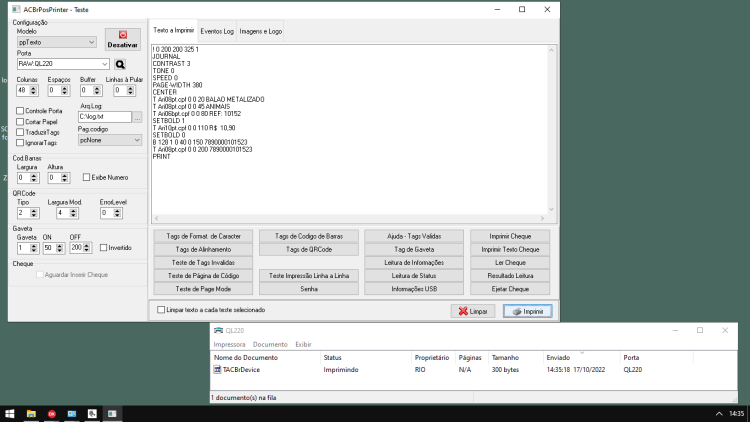Click the Gaveta number stepper
This screenshot has width=750, height=422.
click(33, 248)
